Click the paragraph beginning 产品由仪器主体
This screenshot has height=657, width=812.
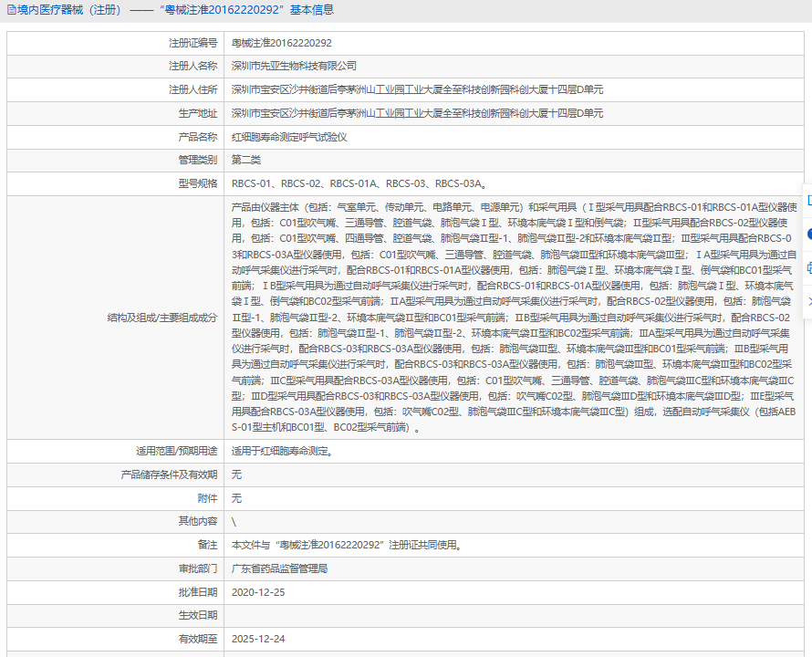(x=514, y=318)
